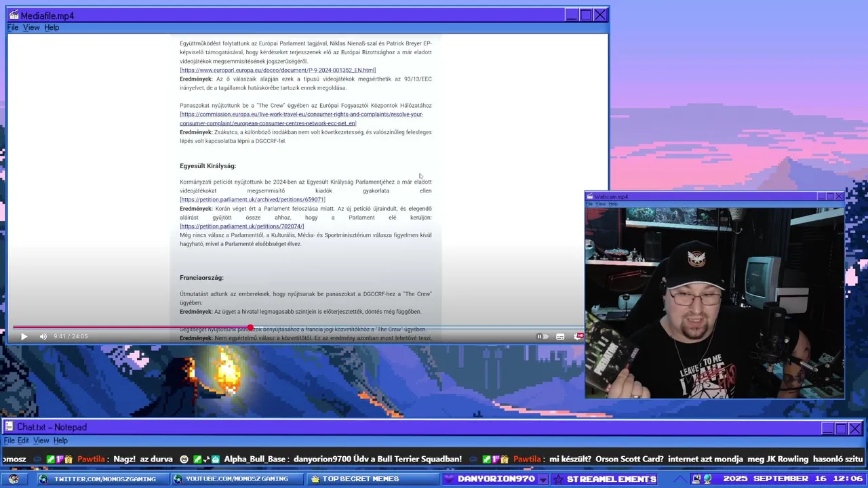
Task: Maximize the Mediafile.mp4 window
Action: [x=586, y=15]
